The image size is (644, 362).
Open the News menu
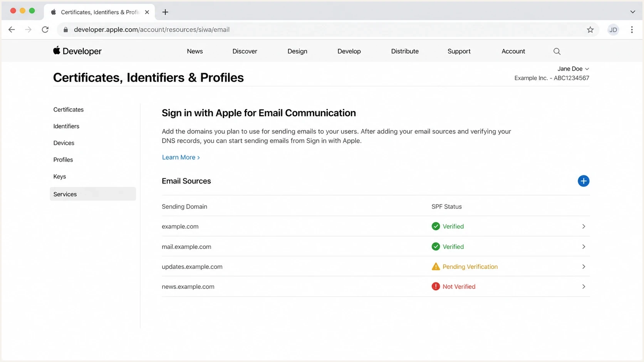(x=195, y=51)
